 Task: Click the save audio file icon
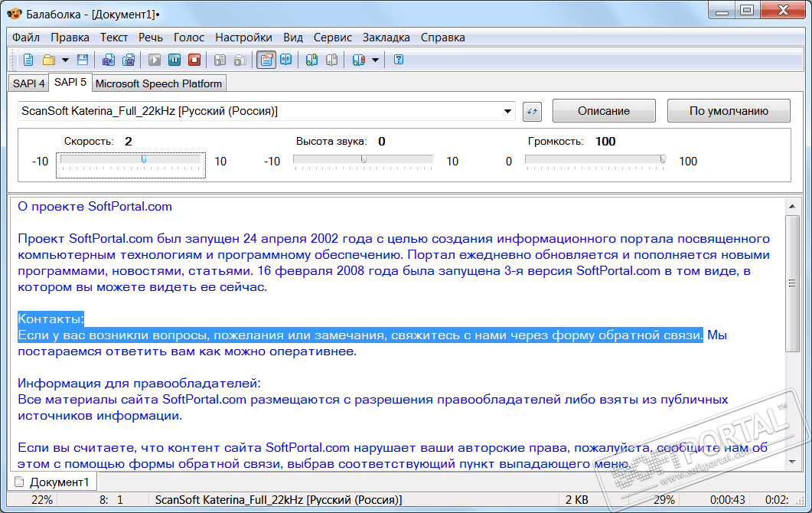click(x=108, y=60)
